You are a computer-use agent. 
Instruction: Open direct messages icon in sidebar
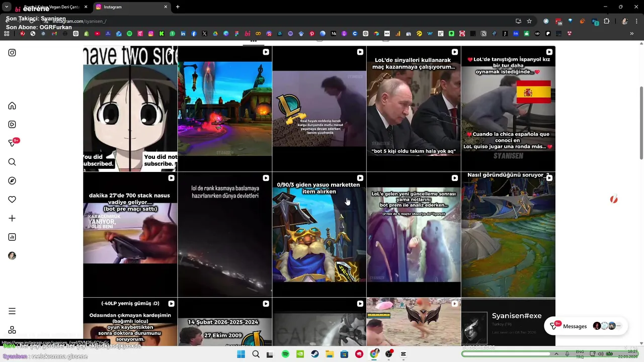pos(12,143)
